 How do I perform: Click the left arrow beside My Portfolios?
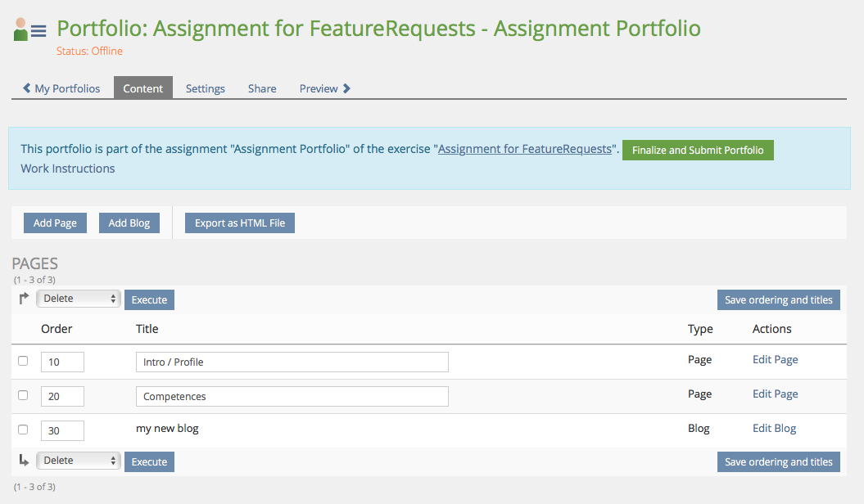click(27, 88)
